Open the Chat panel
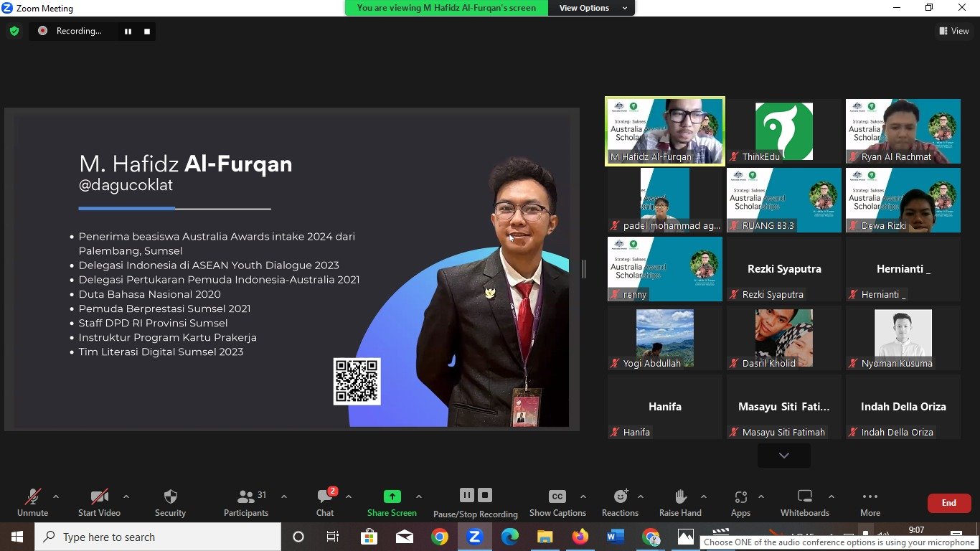Screen dimensions: 980x551 325,497
